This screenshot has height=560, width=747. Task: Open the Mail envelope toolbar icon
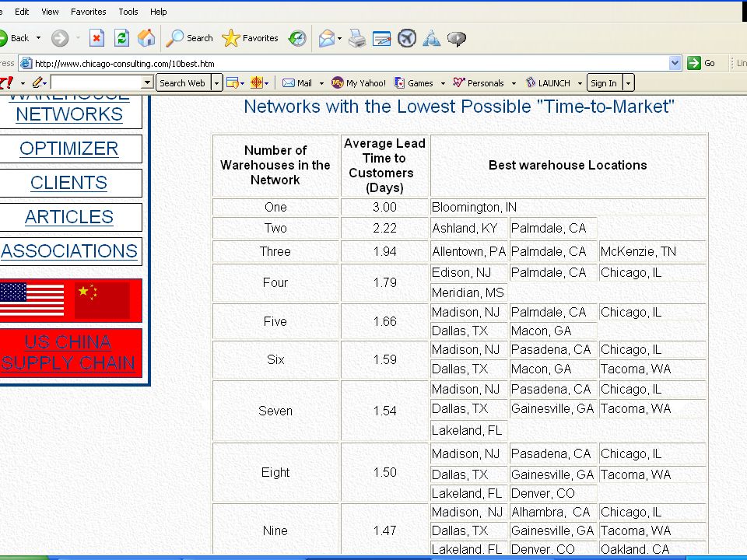(x=327, y=38)
